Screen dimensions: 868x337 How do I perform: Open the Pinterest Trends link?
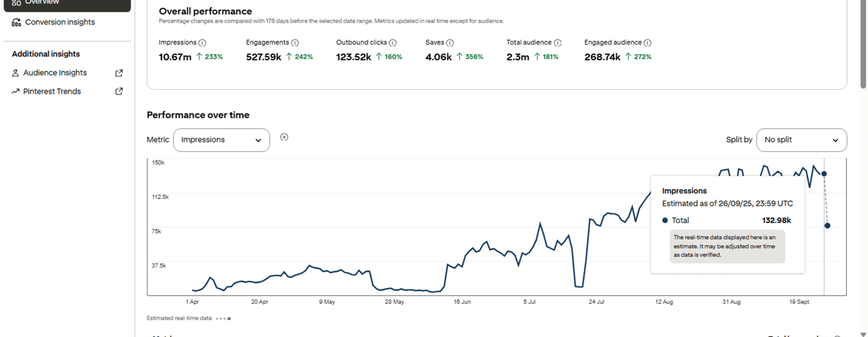[52, 91]
